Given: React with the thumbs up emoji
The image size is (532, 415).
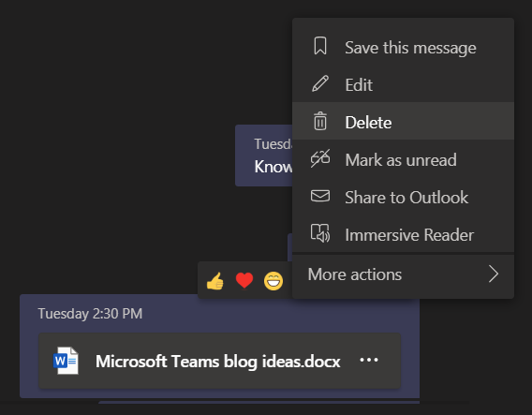Looking at the screenshot, I should [x=215, y=281].
